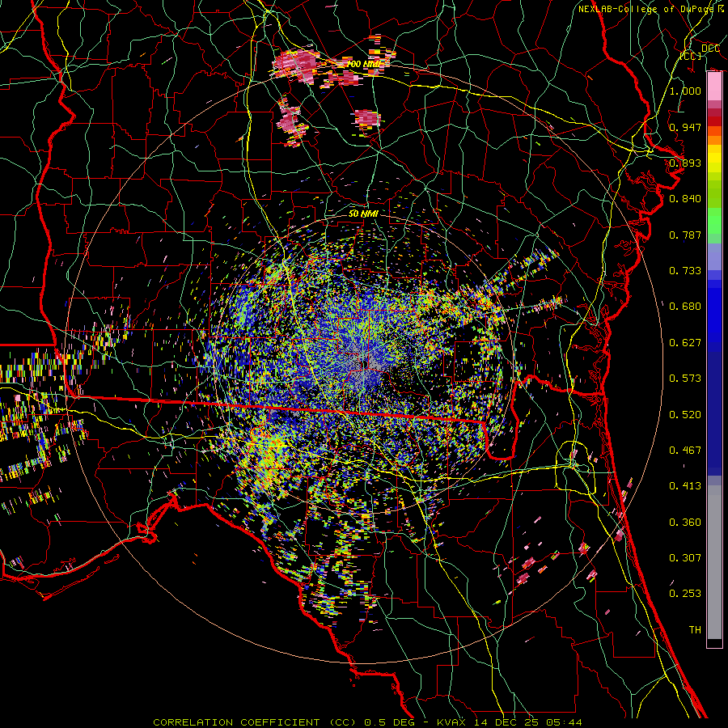Image resolution: width=728 pixels, height=728 pixels.
Task: Click the [CC] legend unit label
Action: pos(691,56)
